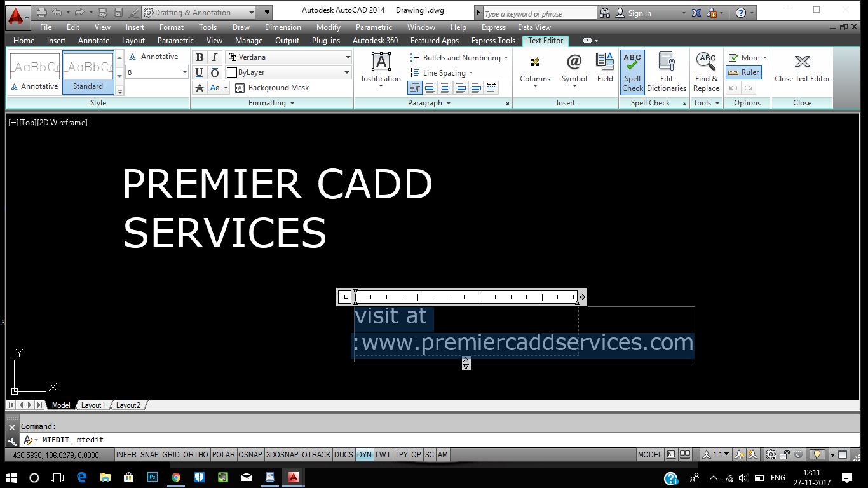Toggle Italic text formatting
868x488 pixels.
pyautogui.click(x=215, y=57)
